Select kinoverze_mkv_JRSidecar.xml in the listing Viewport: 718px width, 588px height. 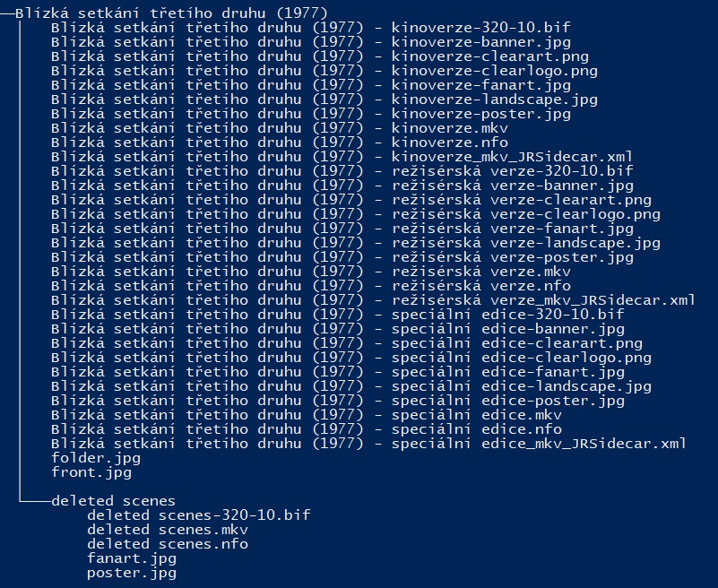(333, 157)
